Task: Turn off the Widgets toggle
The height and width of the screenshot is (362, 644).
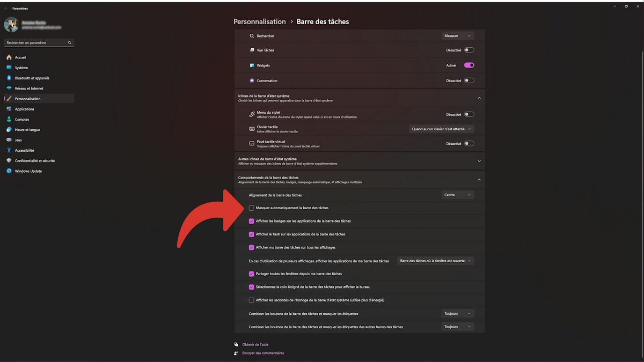Action: tap(469, 65)
